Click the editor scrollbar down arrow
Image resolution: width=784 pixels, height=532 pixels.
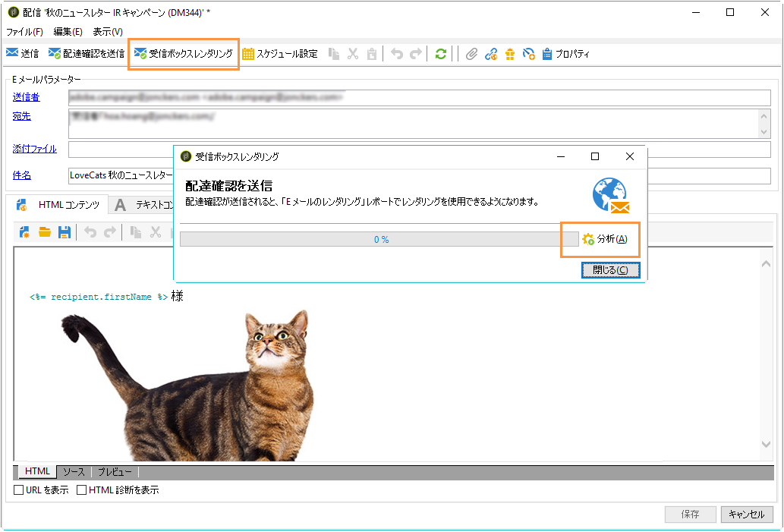(x=766, y=444)
